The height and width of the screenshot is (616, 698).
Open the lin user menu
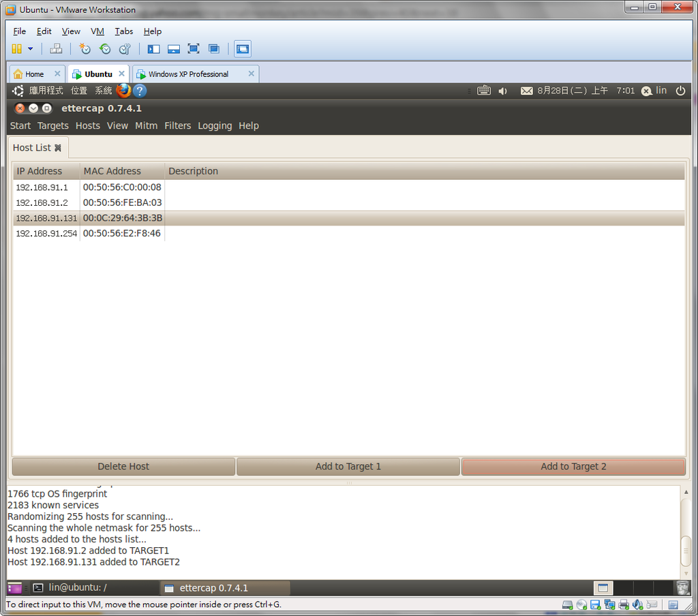point(654,91)
